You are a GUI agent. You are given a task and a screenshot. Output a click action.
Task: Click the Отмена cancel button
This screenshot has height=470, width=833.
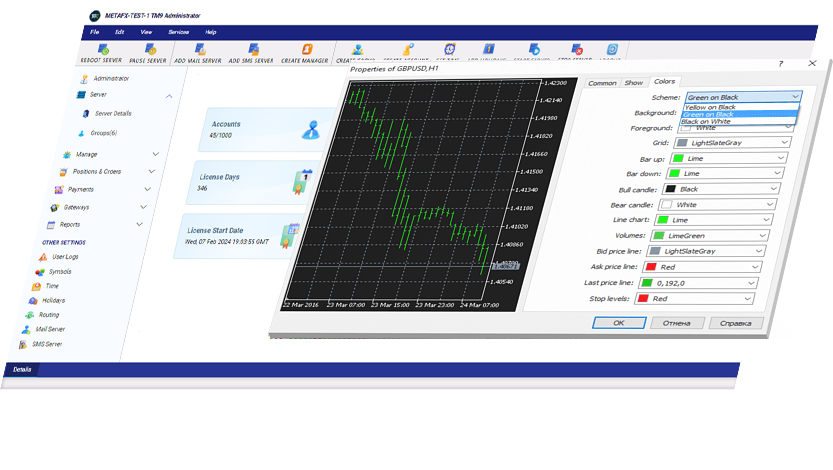pos(677,323)
